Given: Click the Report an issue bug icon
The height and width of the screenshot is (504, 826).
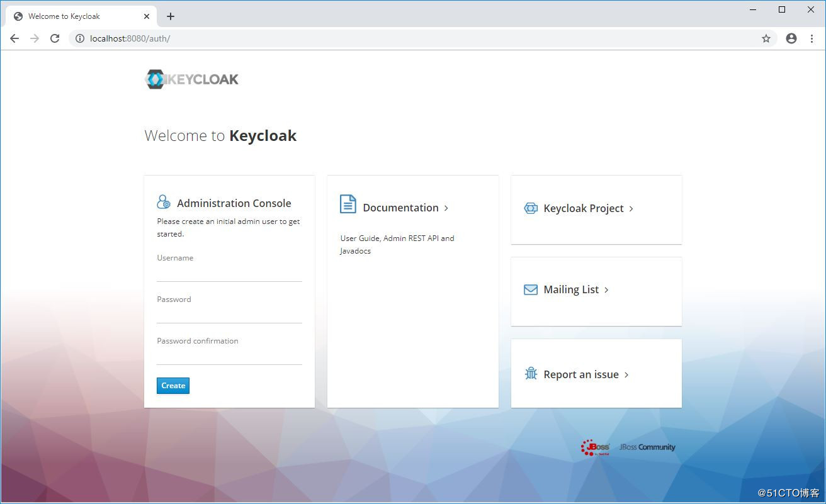Looking at the screenshot, I should click(531, 374).
